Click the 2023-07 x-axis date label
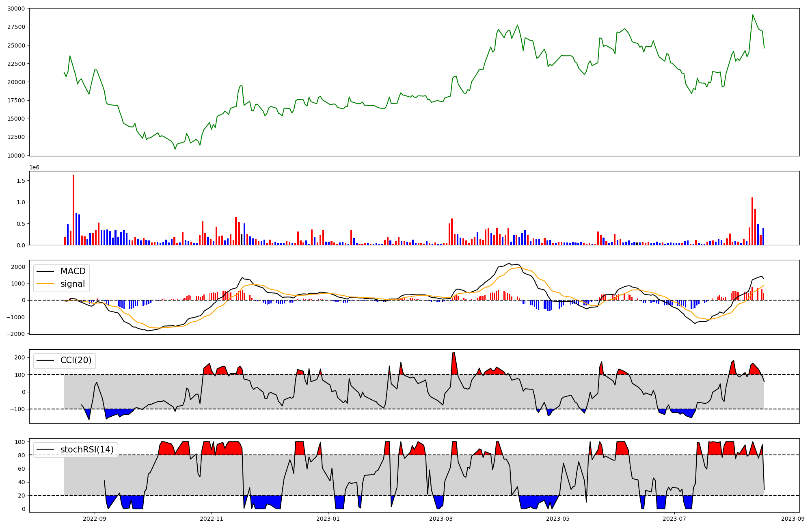 tap(674, 519)
